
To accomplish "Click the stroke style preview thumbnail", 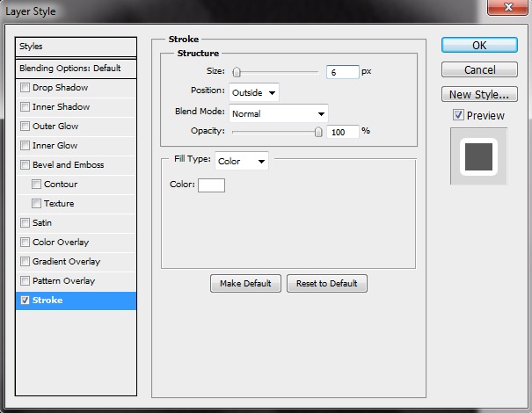I will (x=478, y=156).
